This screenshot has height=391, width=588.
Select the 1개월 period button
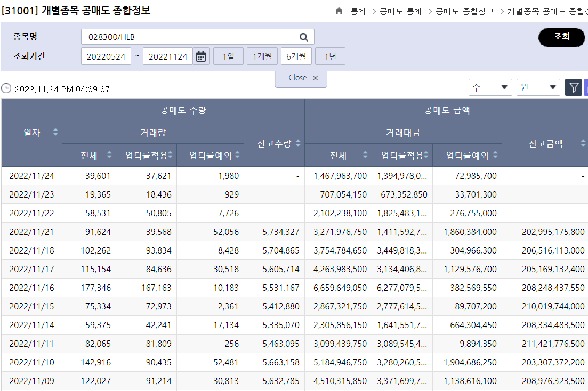tap(262, 56)
